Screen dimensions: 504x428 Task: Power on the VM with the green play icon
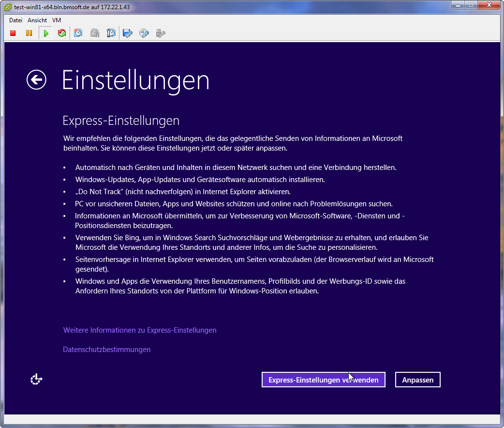[45, 33]
